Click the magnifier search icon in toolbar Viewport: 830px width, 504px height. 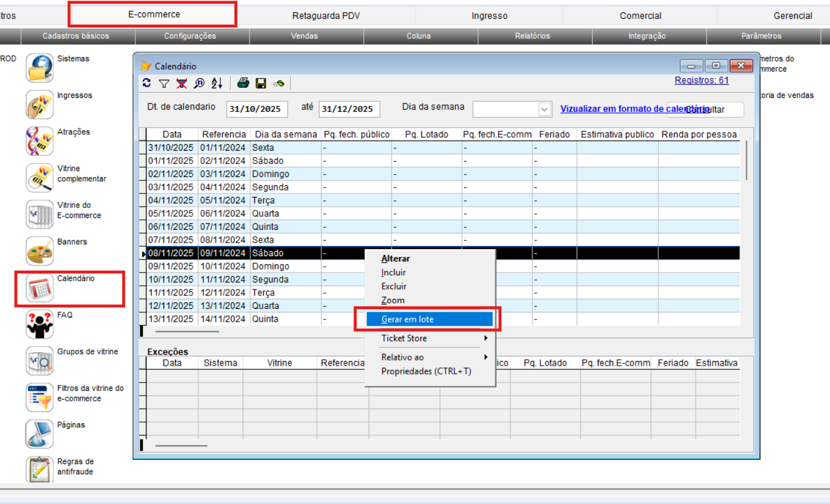199,83
